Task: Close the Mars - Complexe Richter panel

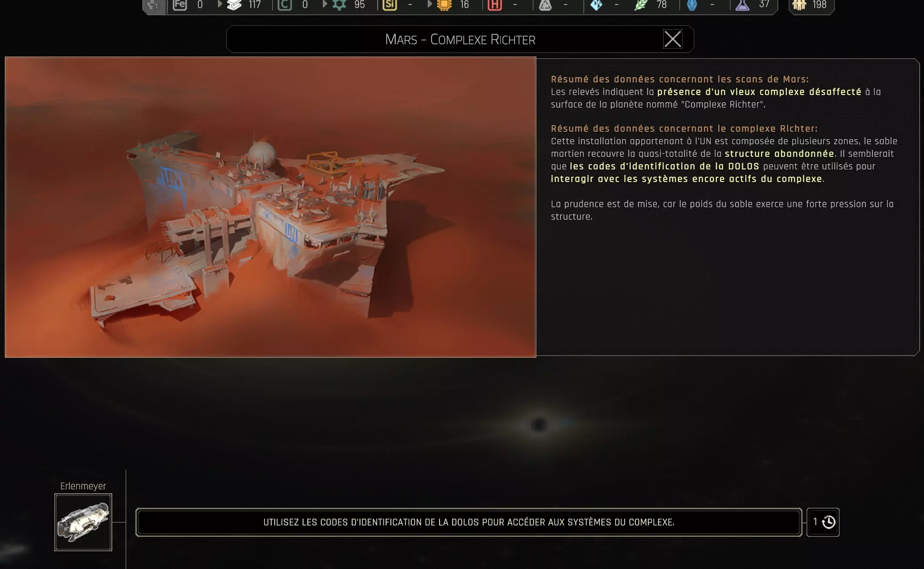Action: click(672, 39)
